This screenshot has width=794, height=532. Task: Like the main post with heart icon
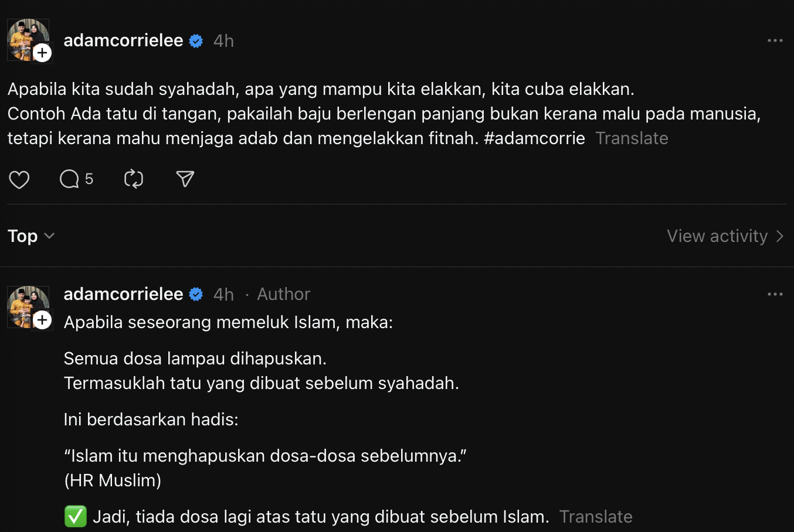[x=19, y=179]
